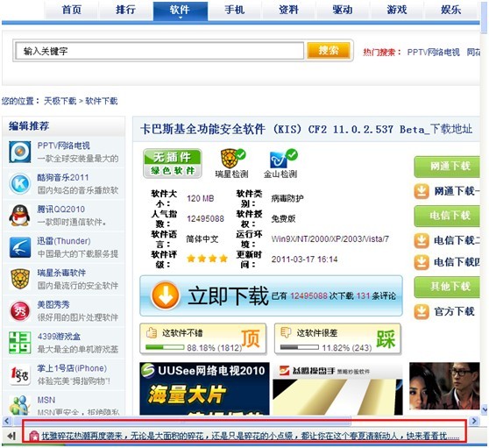The image size is (489, 448).
Task: Open the 益盟操盘手 ad banner
Action: [337, 389]
